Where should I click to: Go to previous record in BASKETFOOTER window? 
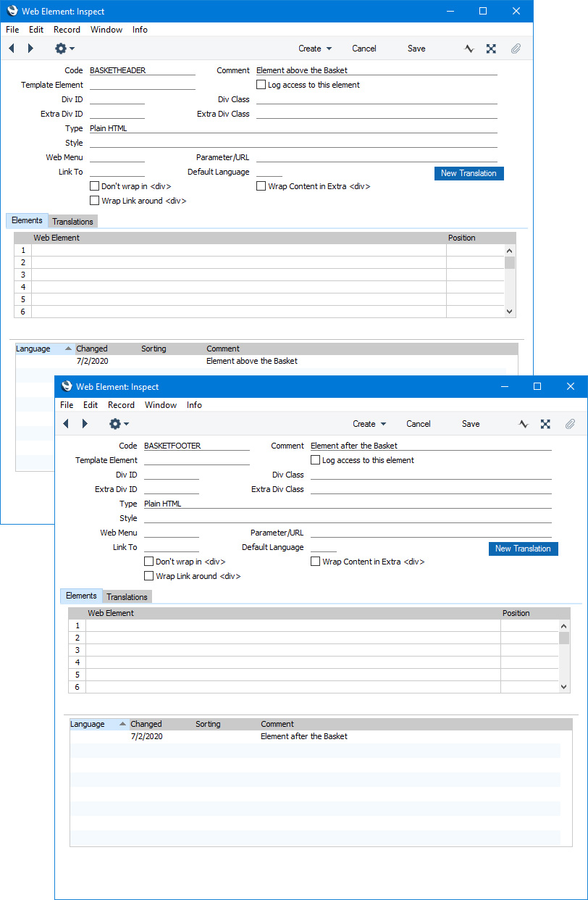pos(66,424)
